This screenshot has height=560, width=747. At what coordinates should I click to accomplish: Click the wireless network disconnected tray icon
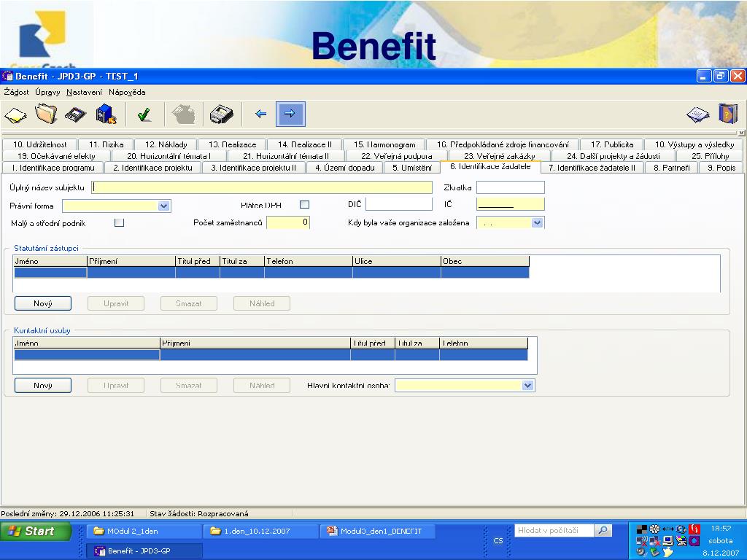tap(642, 540)
